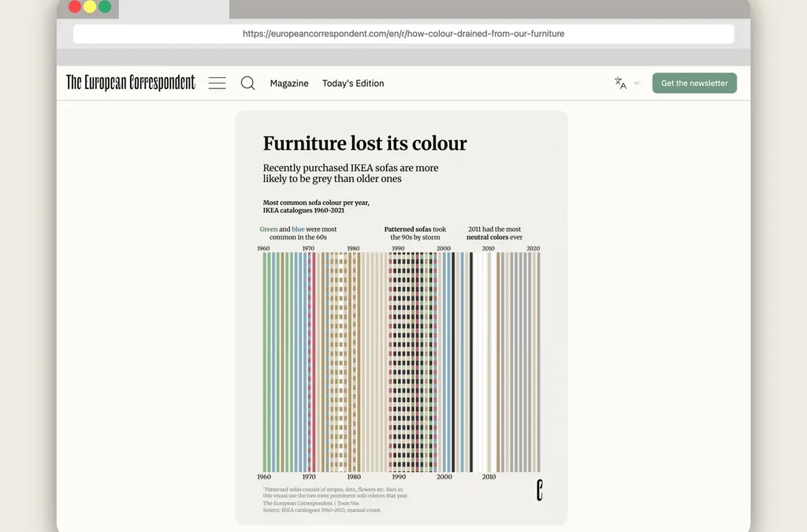Click the Furniture lost its colour heading
This screenshot has width=807, height=532.
pos(365,143)
